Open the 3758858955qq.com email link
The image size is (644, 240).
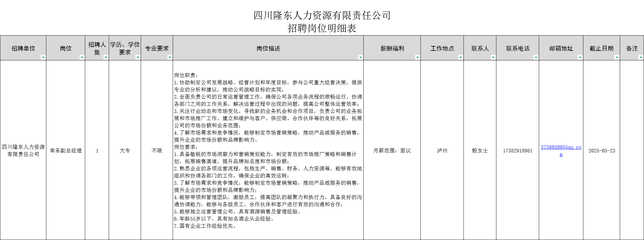coord(561,147)
